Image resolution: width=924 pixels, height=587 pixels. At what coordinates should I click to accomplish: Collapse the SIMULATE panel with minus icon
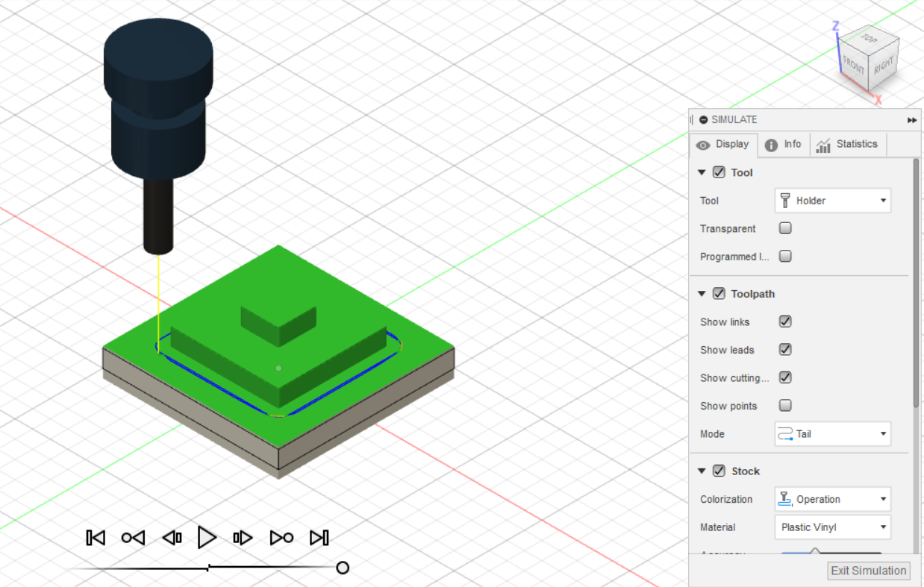(x=703, y=119)
